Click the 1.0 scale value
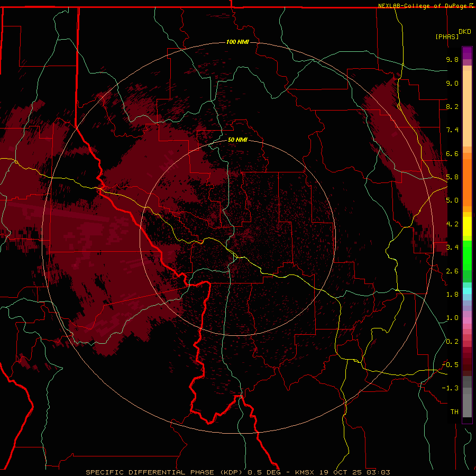 (452, 318)
